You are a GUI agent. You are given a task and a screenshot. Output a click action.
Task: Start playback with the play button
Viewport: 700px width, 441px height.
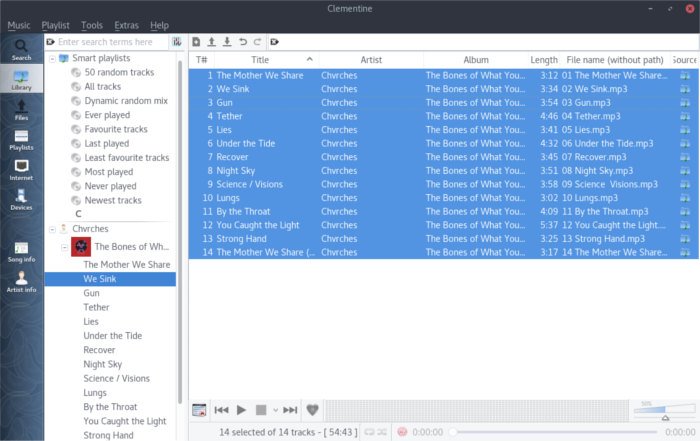[x=241, y=410]
